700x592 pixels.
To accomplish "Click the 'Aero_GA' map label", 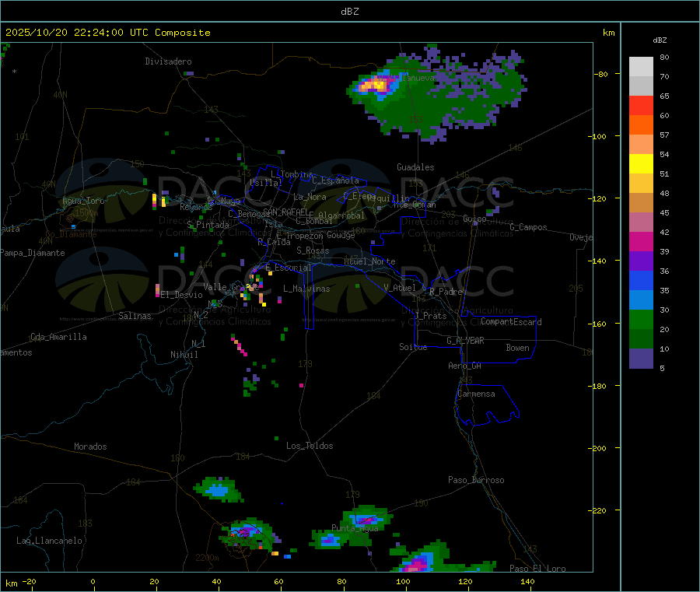I will pyautogui.click(x=465, y=366).
